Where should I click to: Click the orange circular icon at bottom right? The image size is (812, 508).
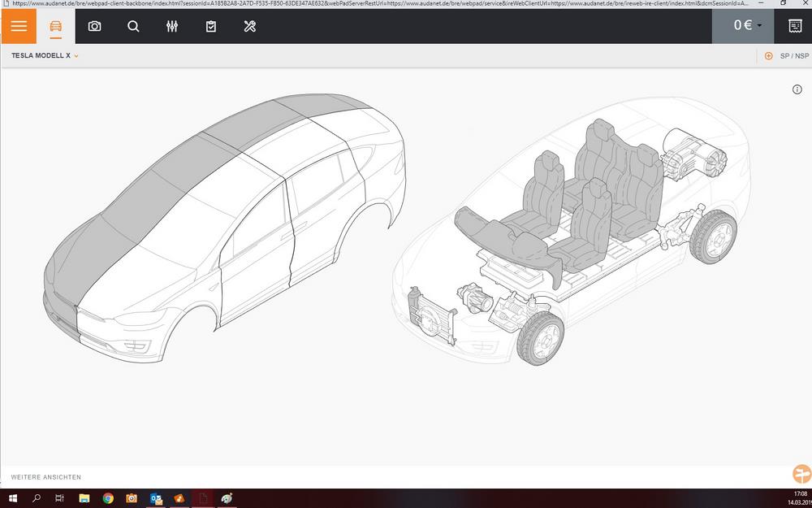point(799,473)
